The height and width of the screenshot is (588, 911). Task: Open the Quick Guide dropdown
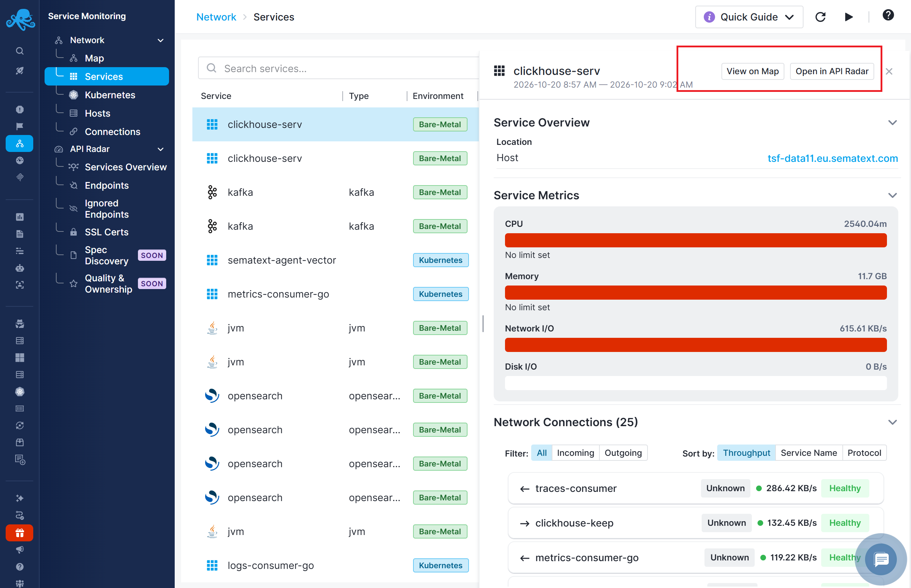pyautogui.click(x=749, y=17)
